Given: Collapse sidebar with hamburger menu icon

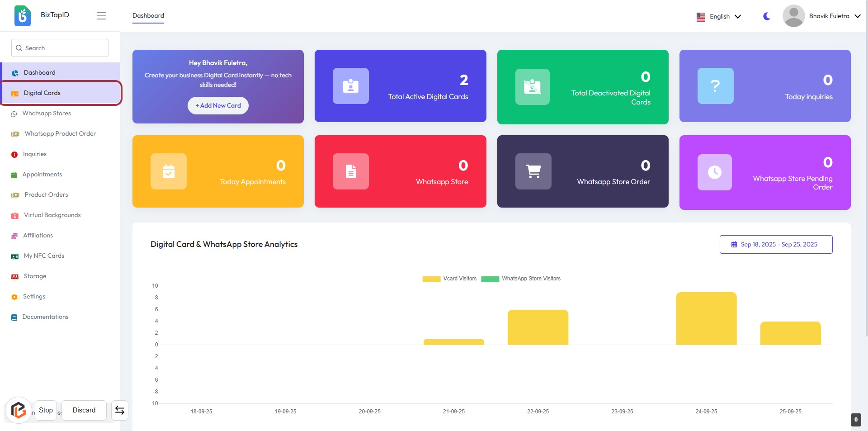Looking at the screenshot, I should [101, 16].
